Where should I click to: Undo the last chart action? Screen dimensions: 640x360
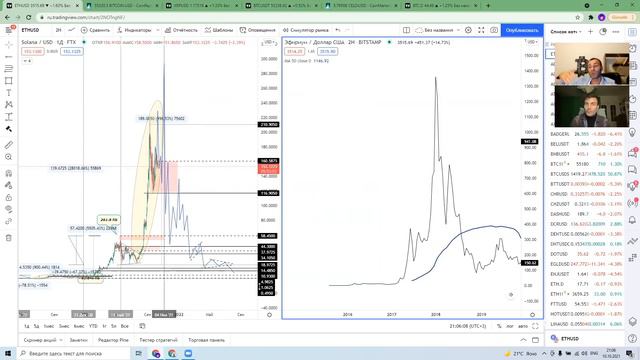coord(338,30)
